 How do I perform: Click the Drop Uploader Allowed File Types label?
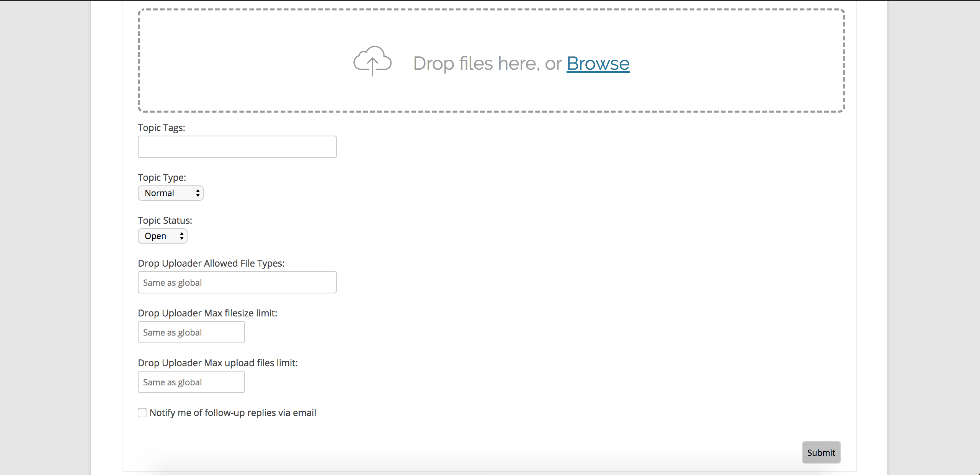(211, 263)
